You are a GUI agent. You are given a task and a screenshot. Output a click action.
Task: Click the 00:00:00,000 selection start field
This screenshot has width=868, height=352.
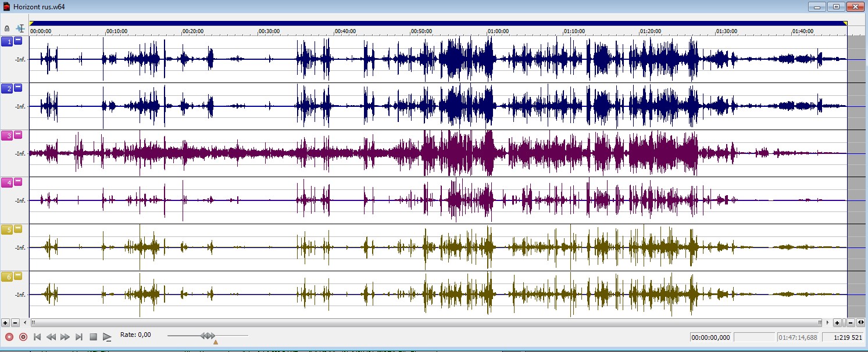coord(710,337)
